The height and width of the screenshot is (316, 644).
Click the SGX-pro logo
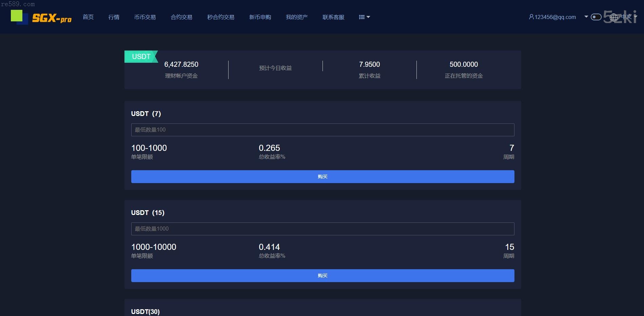[x=41, y=17]
